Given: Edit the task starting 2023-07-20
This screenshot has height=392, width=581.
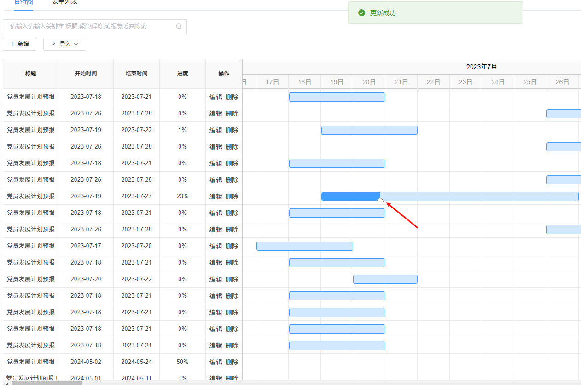Looking at the screenshot, I should click(216, 279).
